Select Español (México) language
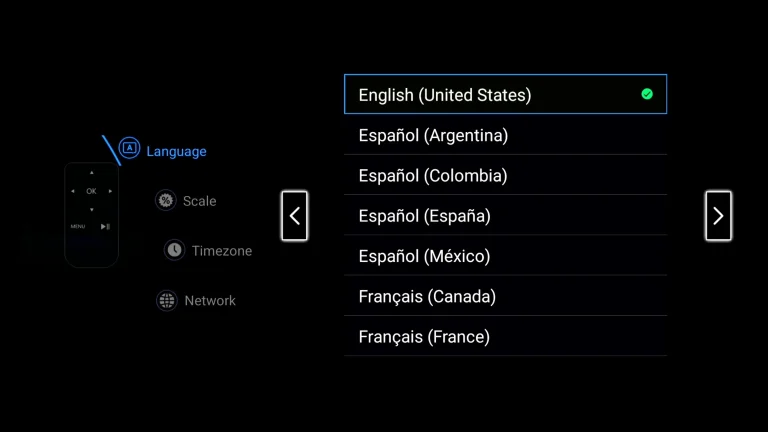Image resolution: width=768 pixels, height=432 pixels. tap(505, 255)
